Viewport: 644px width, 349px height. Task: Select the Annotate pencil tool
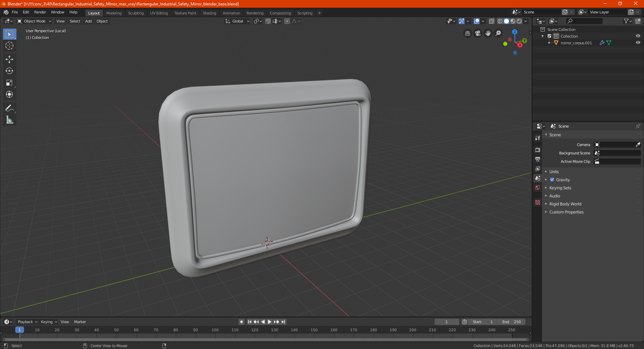9,108
